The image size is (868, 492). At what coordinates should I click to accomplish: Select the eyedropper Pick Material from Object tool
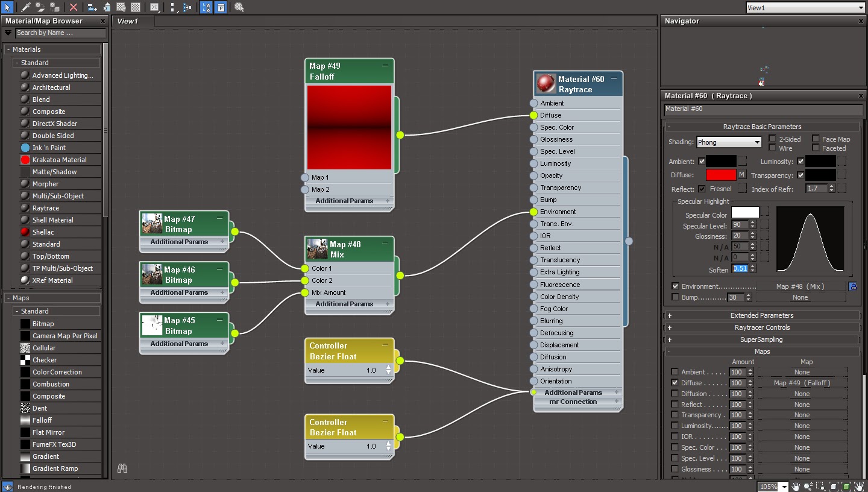click(x=25, y=7)
